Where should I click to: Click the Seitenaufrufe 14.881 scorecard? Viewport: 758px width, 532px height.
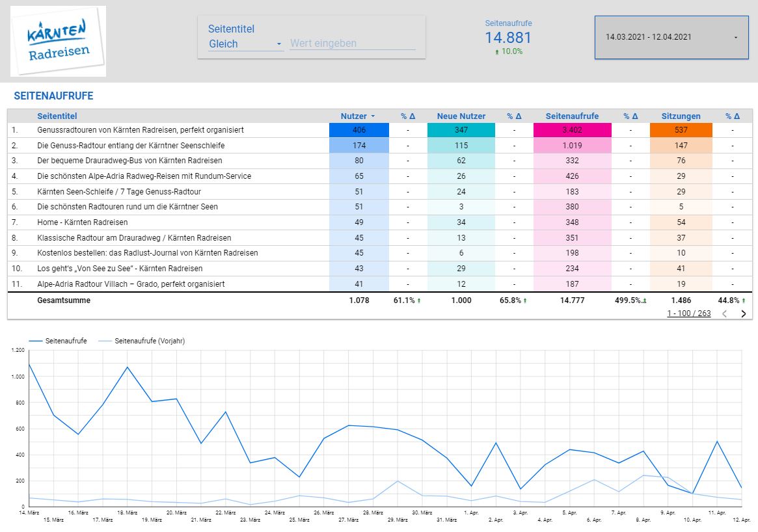point(508,38)
